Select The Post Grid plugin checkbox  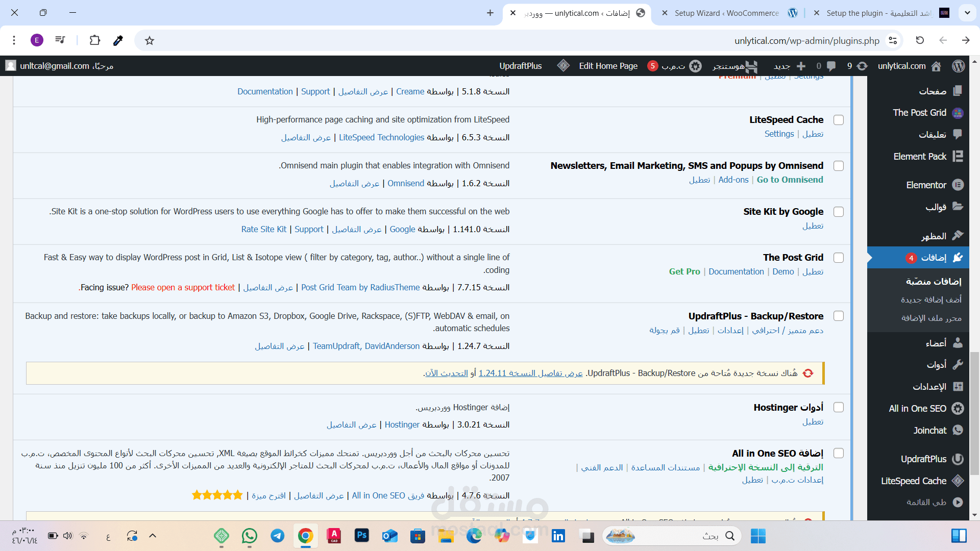839,258
